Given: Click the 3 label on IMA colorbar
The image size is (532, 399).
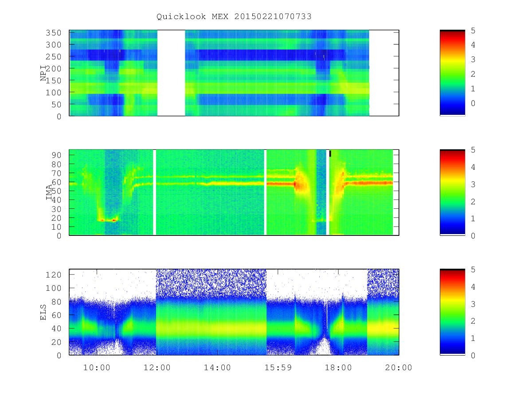Looking at the screenshot, I should click(x=473, y=184).
